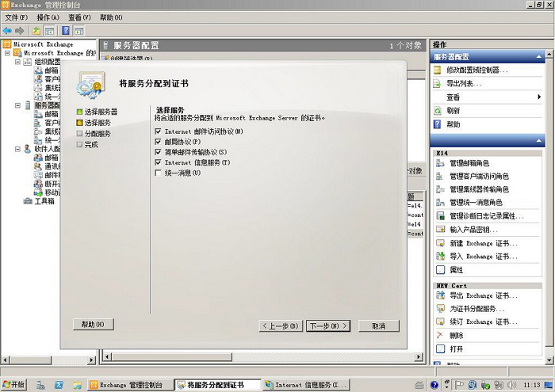The height and width of the screenshot is (392, 555).
Task: Open the 操作 menu
Action: (48, 17)
